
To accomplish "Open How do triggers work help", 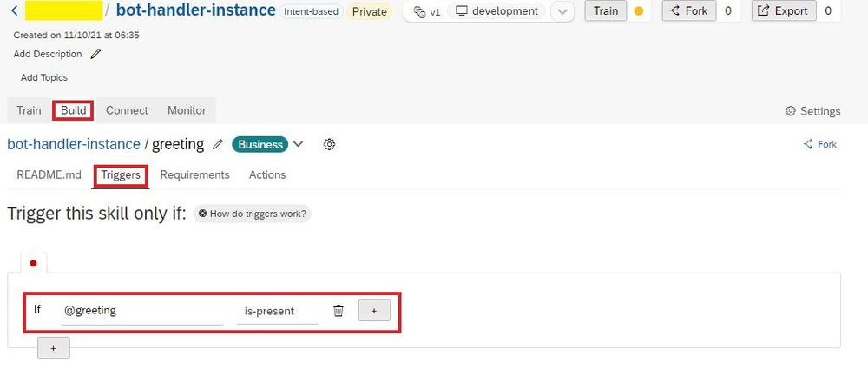I will (x=252, y=214).
